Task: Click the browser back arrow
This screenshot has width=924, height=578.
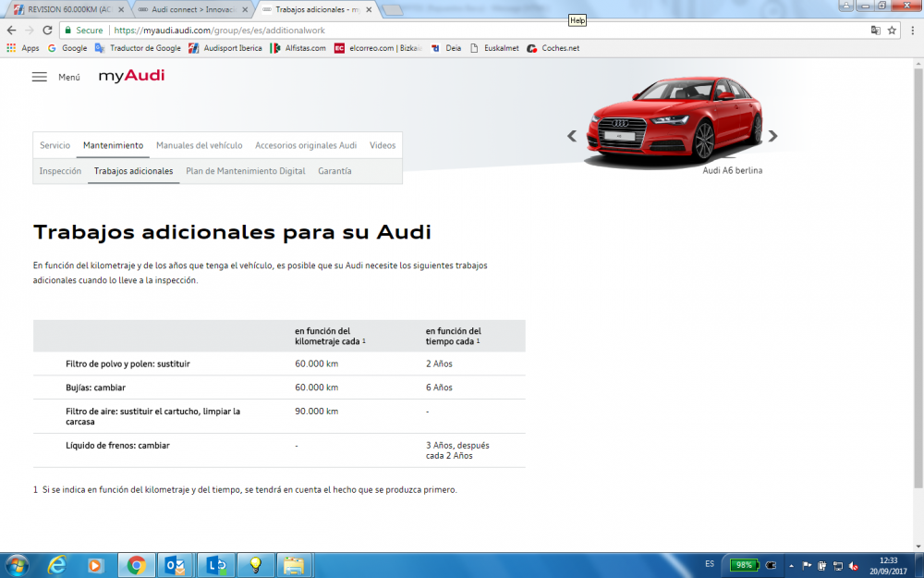Action: point(12,31)
